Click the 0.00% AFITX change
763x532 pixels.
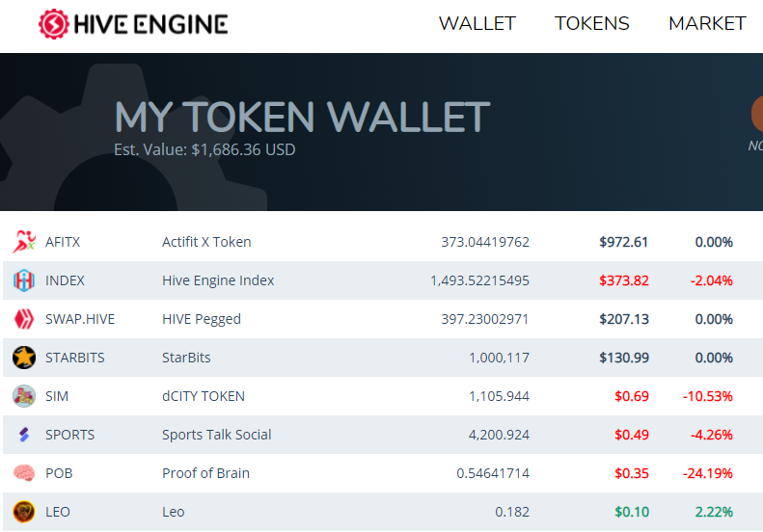tap(714, 242)
